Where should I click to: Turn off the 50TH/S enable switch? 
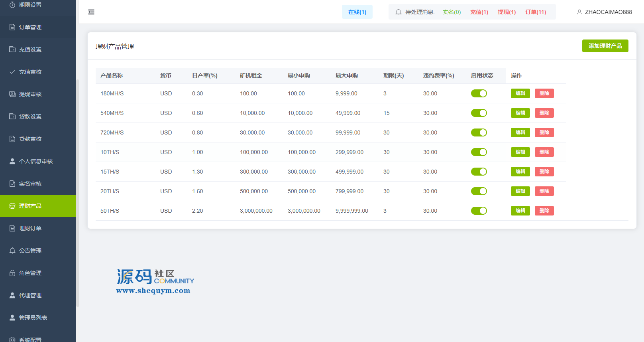pyautogui.click(x=479, y=211)
